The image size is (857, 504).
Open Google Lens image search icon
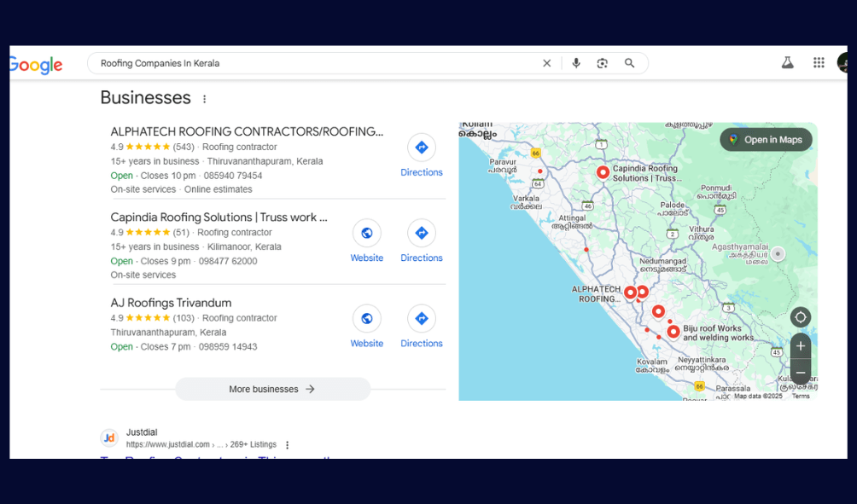[x=603, y=63]
